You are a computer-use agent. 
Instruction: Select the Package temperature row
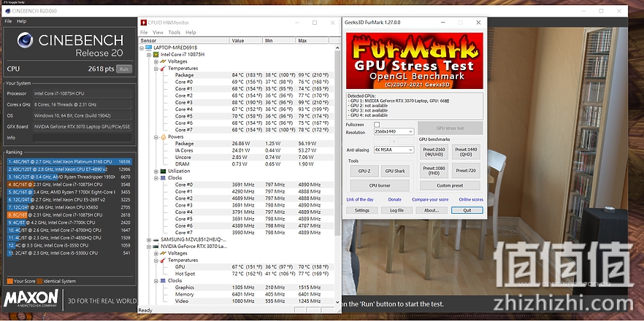tap(236, 75)
